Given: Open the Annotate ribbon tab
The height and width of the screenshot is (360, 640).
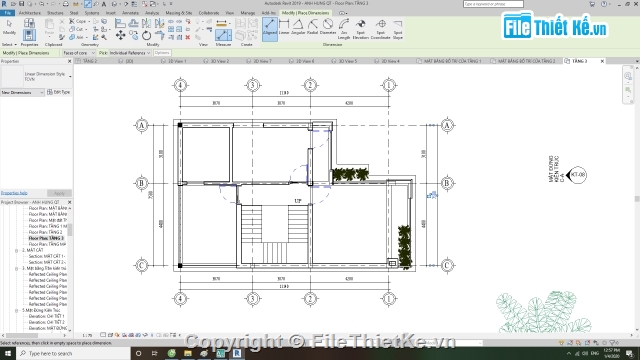Looking at the screenshot, I should click(130, 13).
